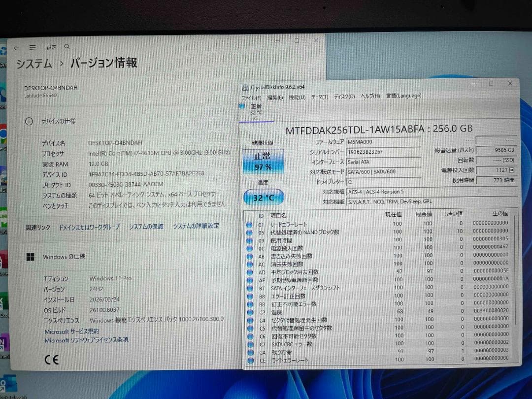Open the ディスク(D) menu
The width and height of the screenshot is (532, 399).
pyautogui.click(x=345, y=96)
